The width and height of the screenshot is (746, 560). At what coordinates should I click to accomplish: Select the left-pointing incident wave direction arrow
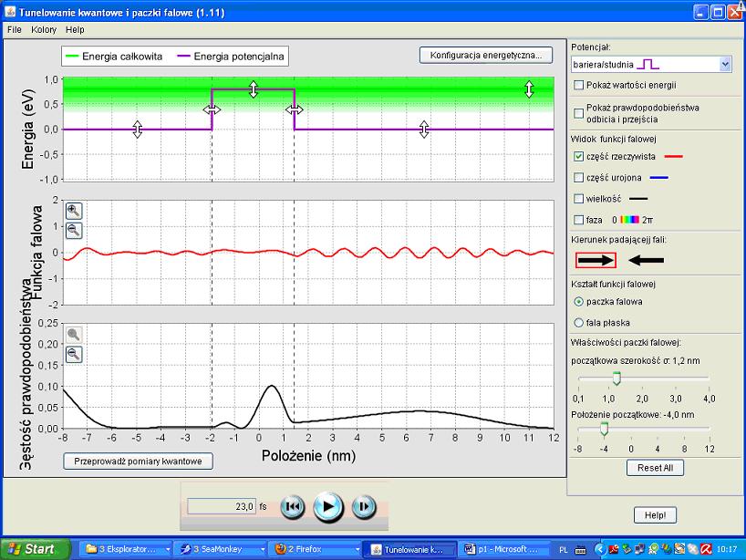(646, 260)
